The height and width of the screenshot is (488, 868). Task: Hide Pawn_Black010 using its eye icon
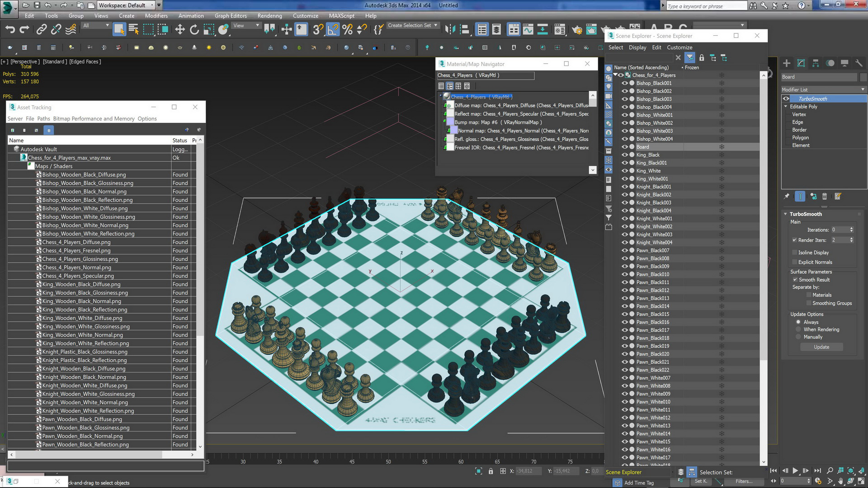625,274
